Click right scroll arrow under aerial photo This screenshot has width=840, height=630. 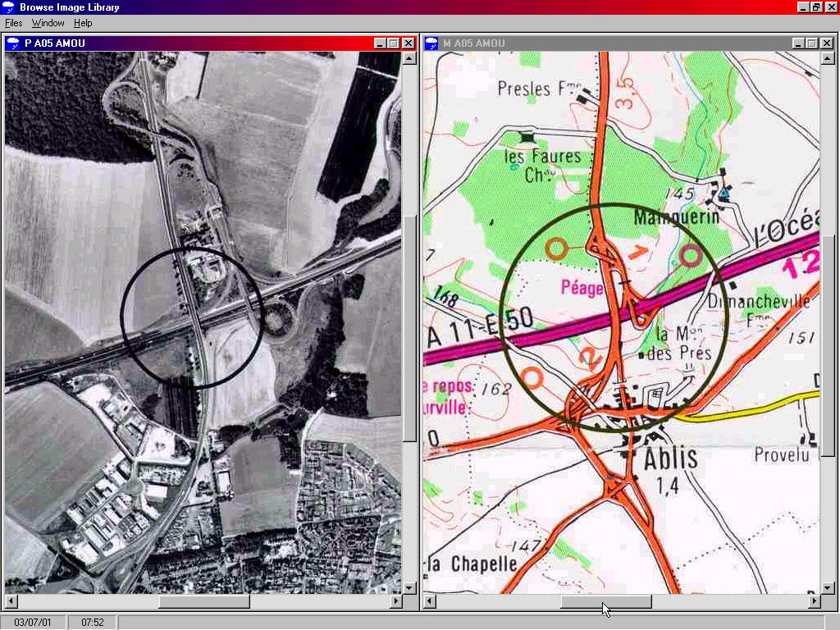pos(395,602)
